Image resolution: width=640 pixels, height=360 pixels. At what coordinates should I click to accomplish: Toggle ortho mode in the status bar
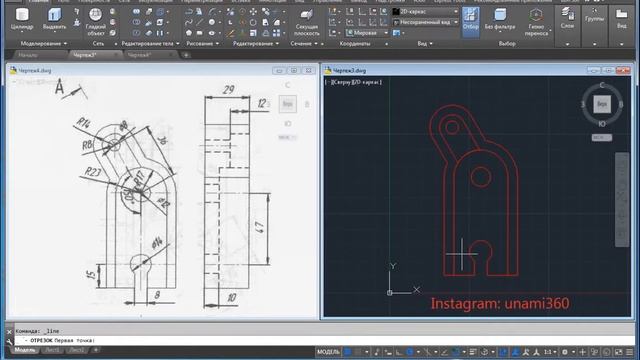click(399, 352)
